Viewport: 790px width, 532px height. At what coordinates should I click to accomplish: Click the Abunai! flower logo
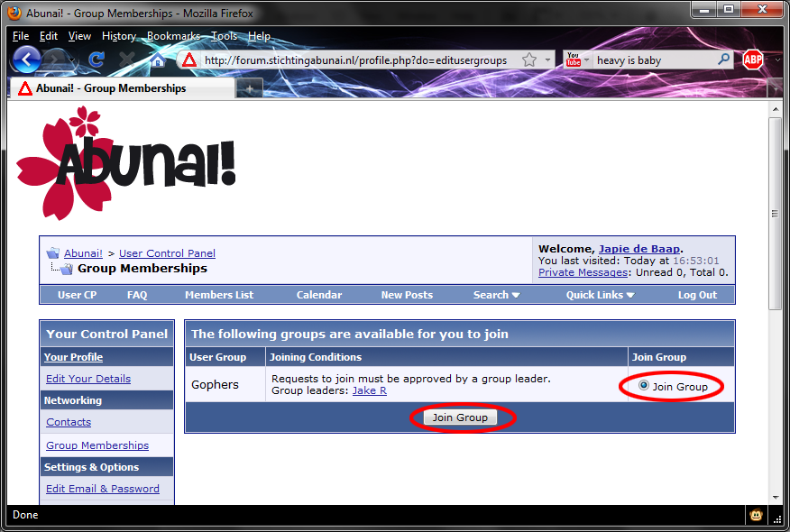click(126, 163)
